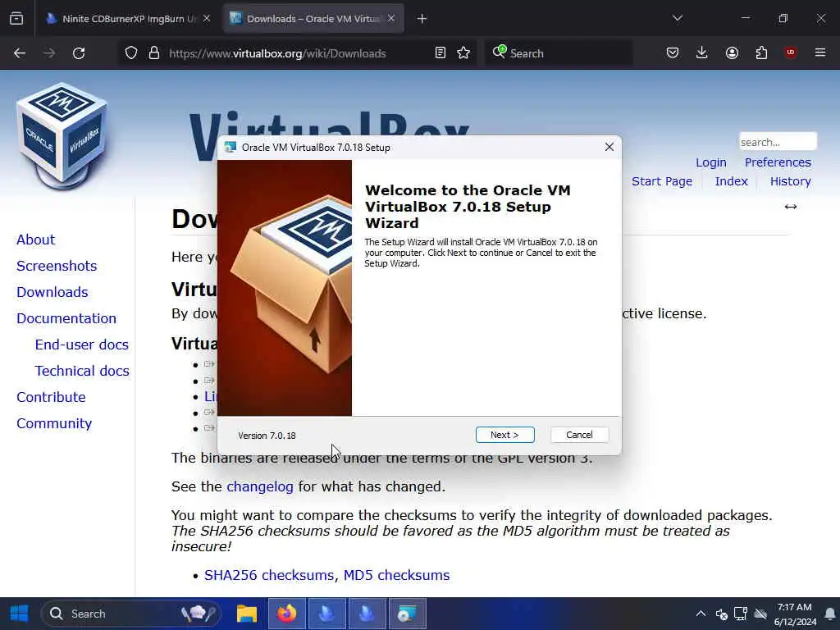840x630 pixels.
Task: Click the Firefox search box
Action: tap(559, 53)
